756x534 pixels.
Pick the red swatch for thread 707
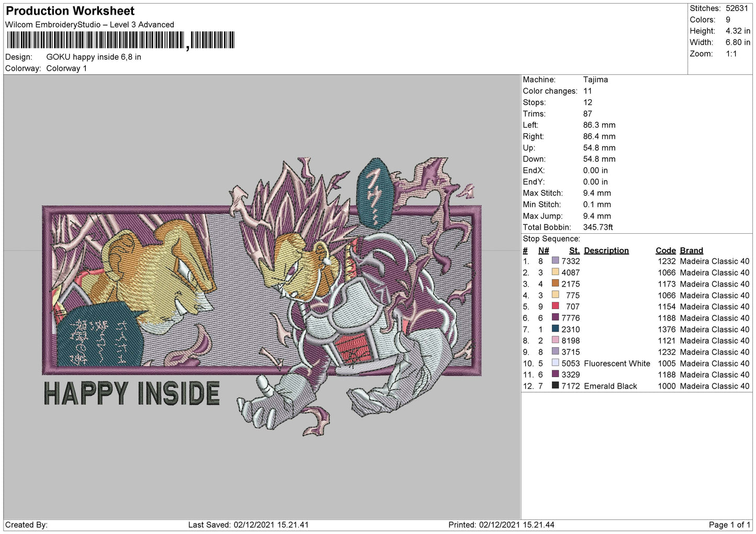pos(555,306)
